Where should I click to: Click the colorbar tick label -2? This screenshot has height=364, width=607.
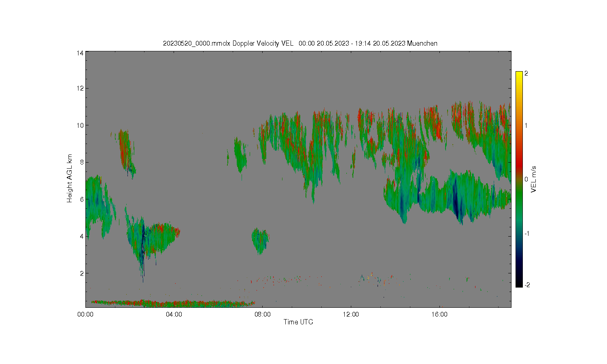click(x=527, y=285)
